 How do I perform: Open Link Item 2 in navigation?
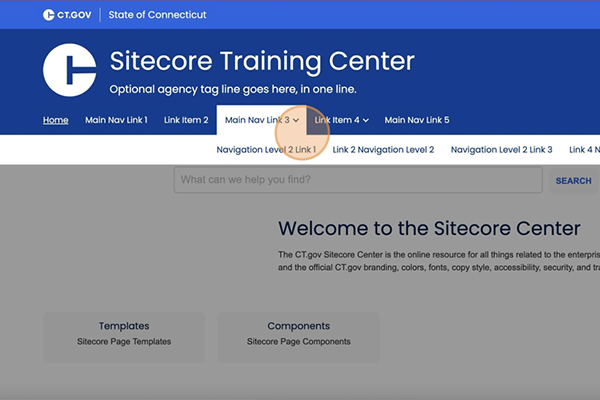(186, 120)
